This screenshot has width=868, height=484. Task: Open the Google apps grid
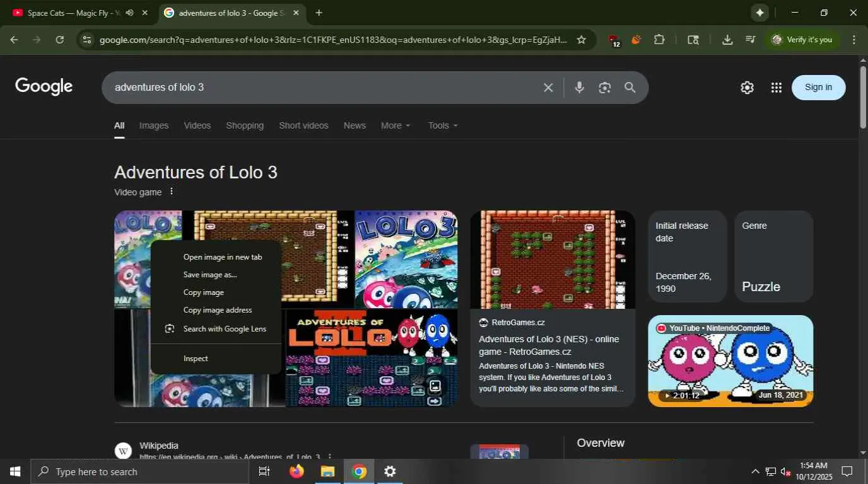click(777, 88)
